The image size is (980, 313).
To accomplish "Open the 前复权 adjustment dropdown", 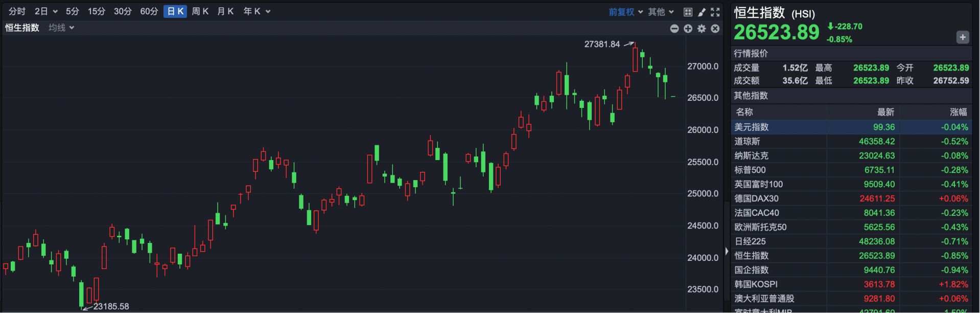I will (625, 12).
